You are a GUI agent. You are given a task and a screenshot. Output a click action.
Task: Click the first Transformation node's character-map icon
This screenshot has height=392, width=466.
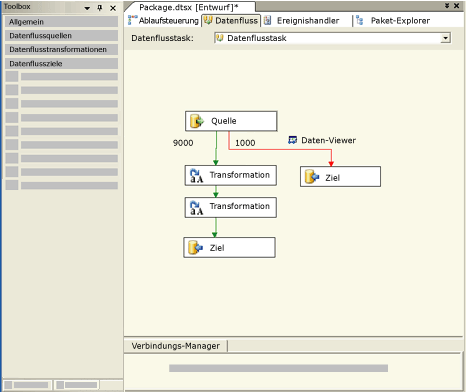coord(196,176)
